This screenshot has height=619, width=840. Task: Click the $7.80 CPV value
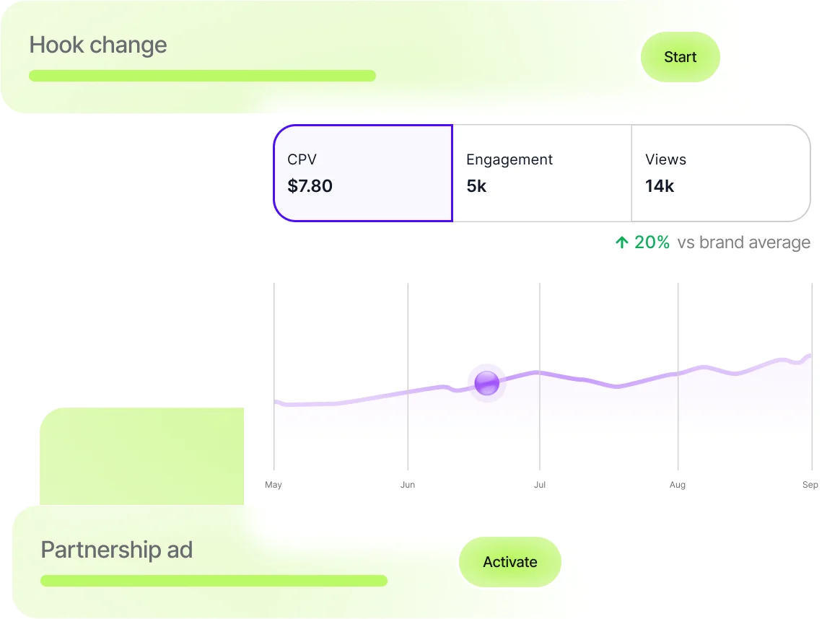[310, 186]
